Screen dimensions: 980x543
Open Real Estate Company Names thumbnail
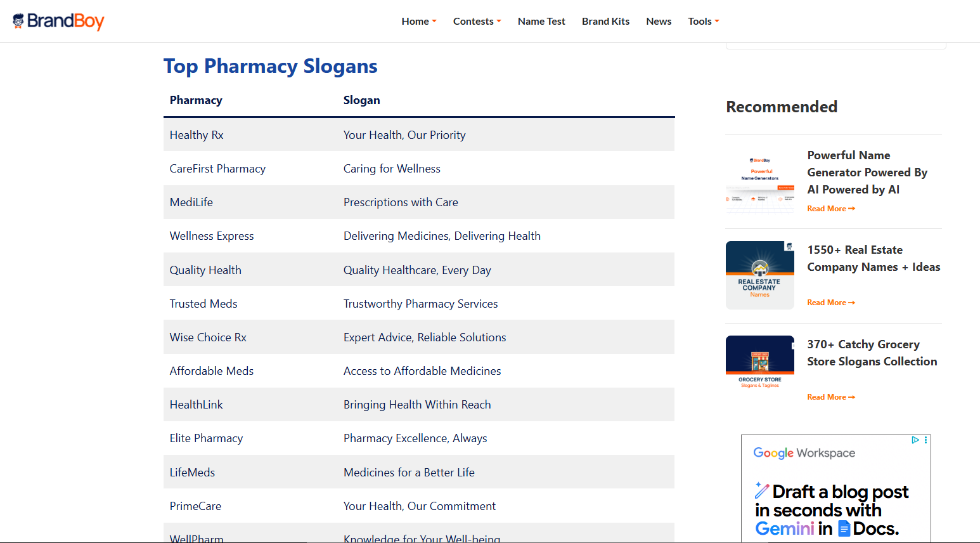tap(760, 275)
